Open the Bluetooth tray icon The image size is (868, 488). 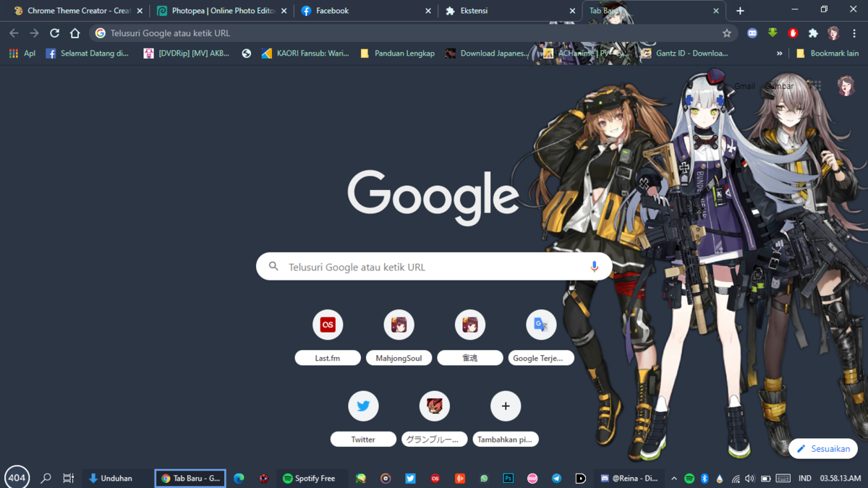pyautogui.click(x=705, y=478)
